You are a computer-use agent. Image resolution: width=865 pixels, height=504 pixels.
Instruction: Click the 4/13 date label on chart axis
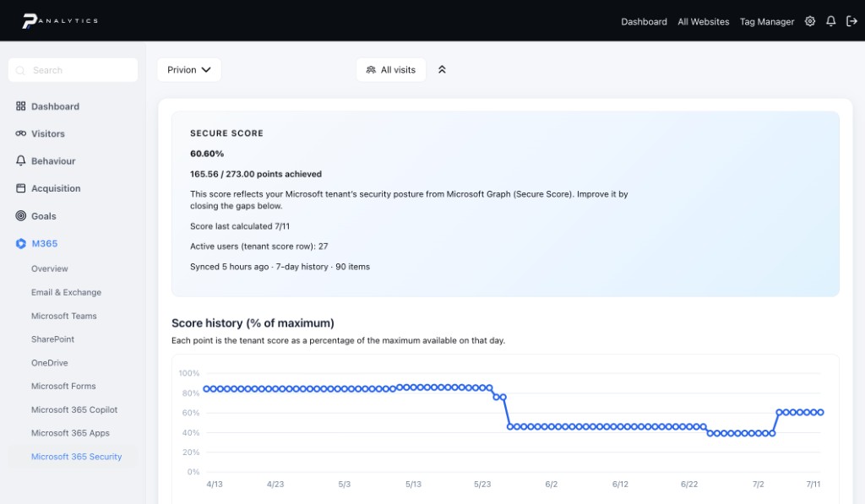(x=215, y=484)
